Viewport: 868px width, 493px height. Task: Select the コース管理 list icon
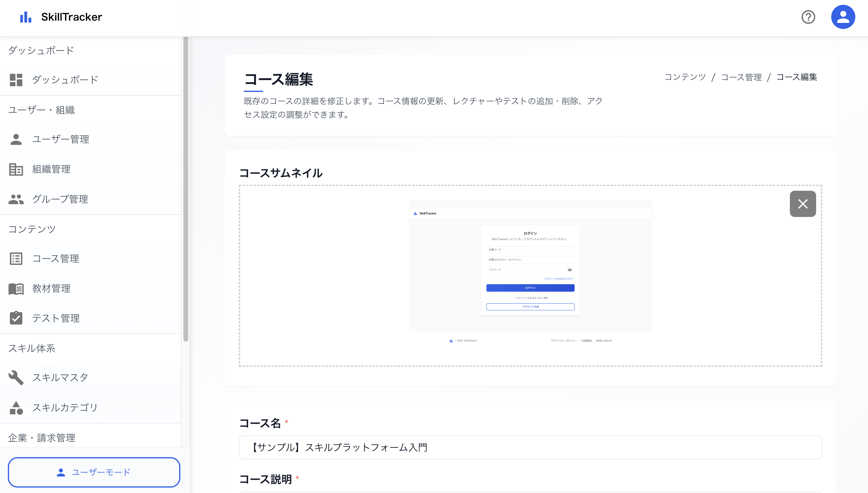pos(16,259)
